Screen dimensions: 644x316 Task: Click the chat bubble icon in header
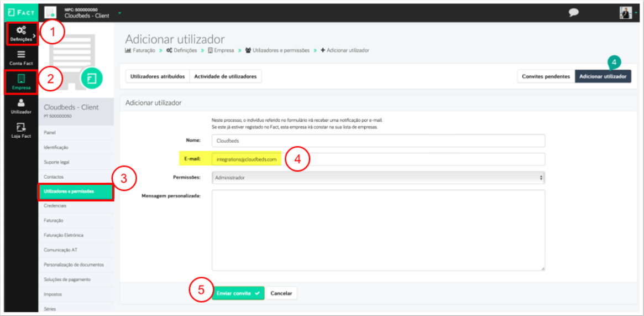[x=573, y=13]
